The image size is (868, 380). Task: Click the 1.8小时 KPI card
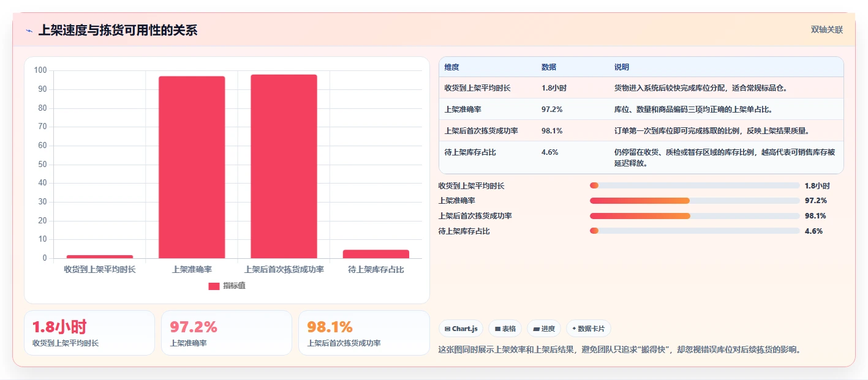click(89, 333)
